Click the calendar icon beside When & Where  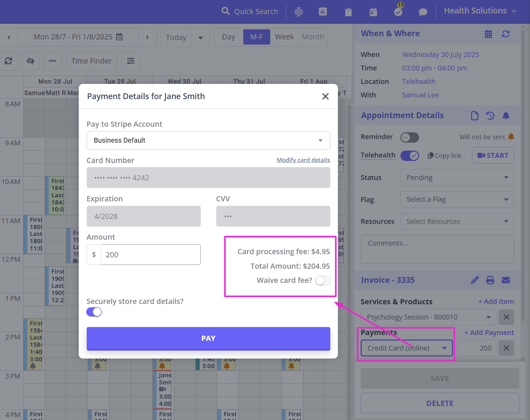488,34
